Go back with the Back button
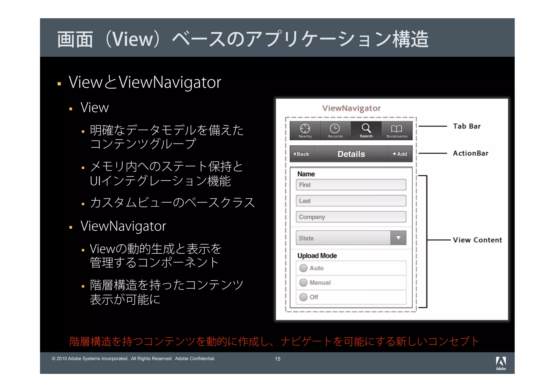 tap(302, 154)
